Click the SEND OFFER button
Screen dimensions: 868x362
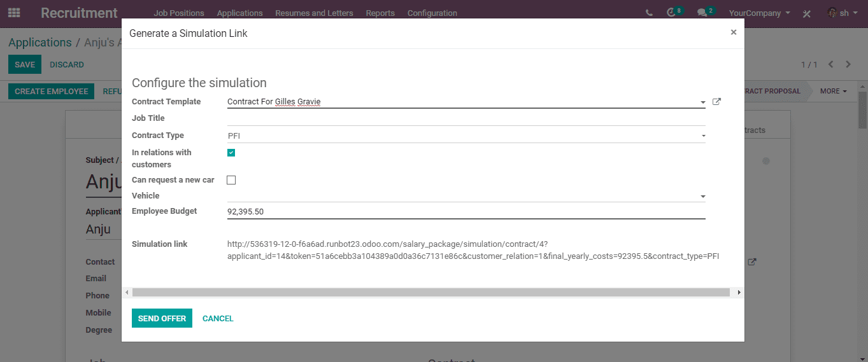tap(162, 318)
